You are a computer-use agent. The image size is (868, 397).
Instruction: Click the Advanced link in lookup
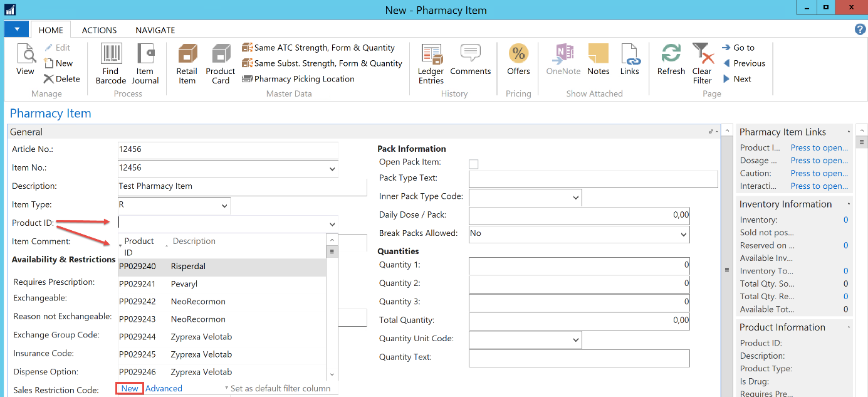164,388
